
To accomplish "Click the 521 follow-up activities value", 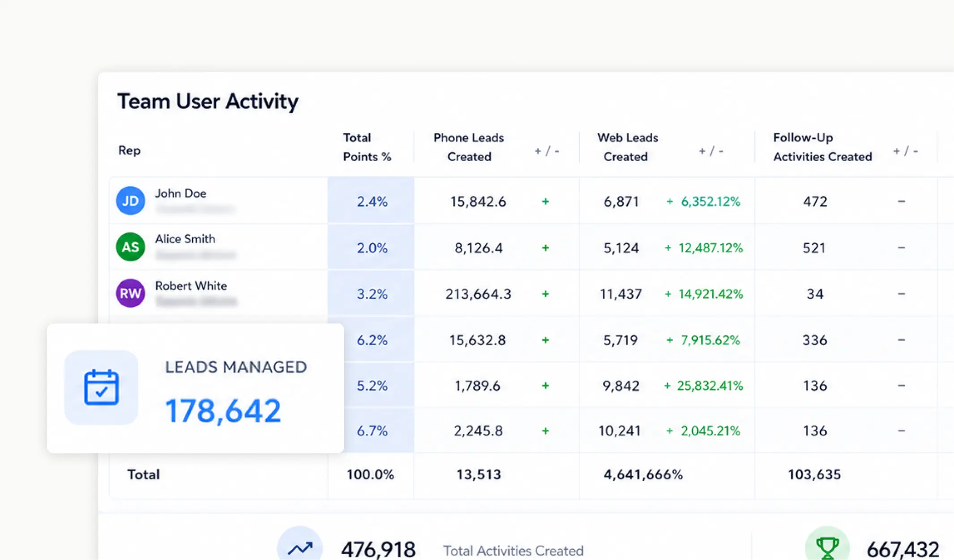I will click(814, 248).
